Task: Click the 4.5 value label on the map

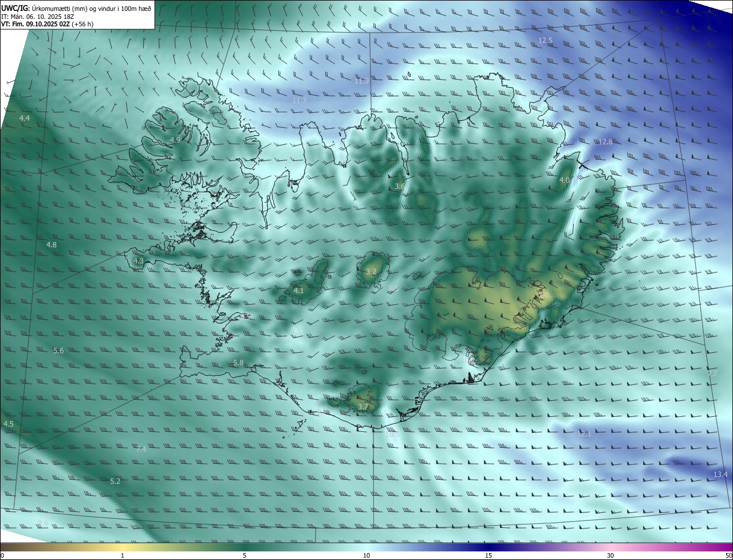Action: click(x=9, y=424)
